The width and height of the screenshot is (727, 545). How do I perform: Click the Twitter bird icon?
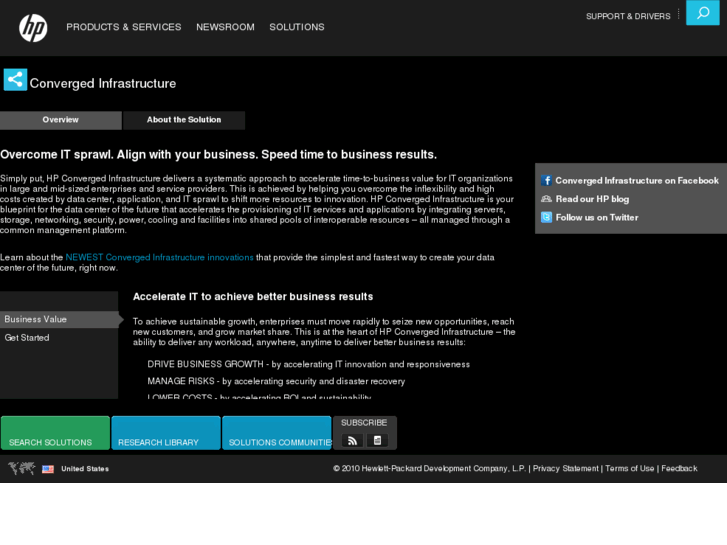(546, 217)
